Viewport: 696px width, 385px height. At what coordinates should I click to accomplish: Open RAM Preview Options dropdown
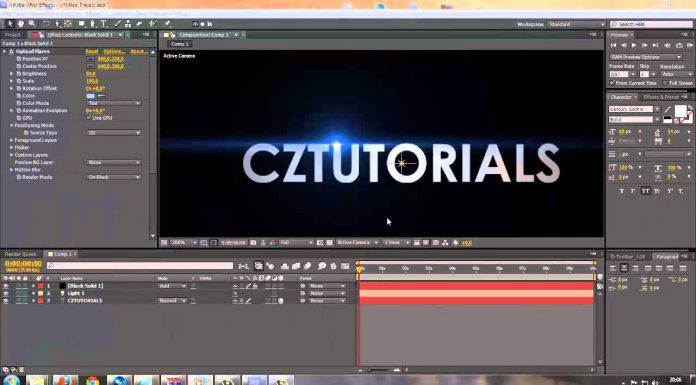pyautogui.click(x=646, y=57)
